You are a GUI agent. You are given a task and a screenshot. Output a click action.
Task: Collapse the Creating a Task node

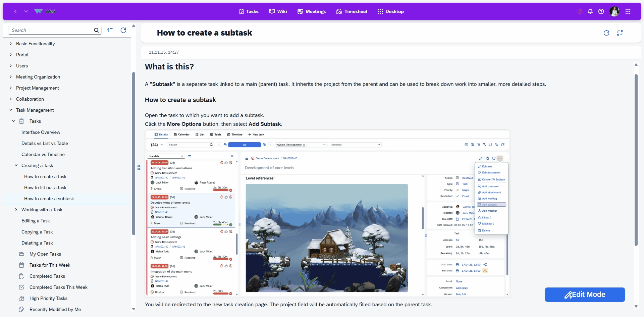coord(16,165)
